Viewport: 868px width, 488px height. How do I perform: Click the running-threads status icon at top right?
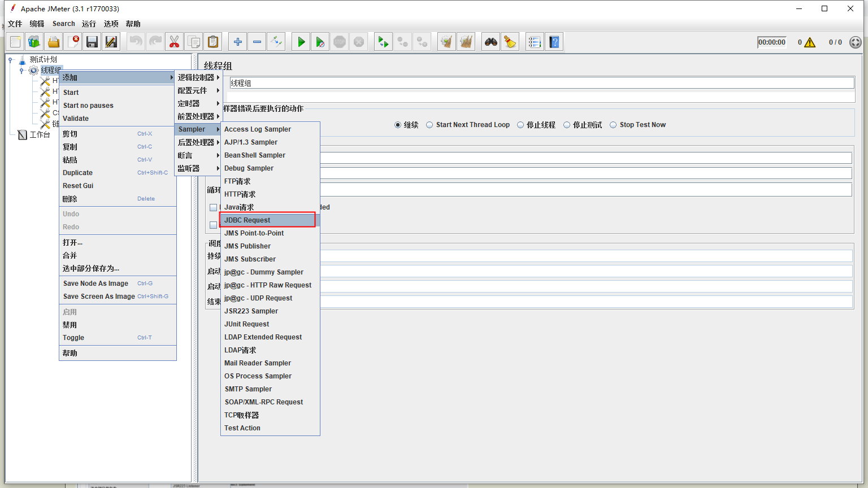click(x=856, y=42)
